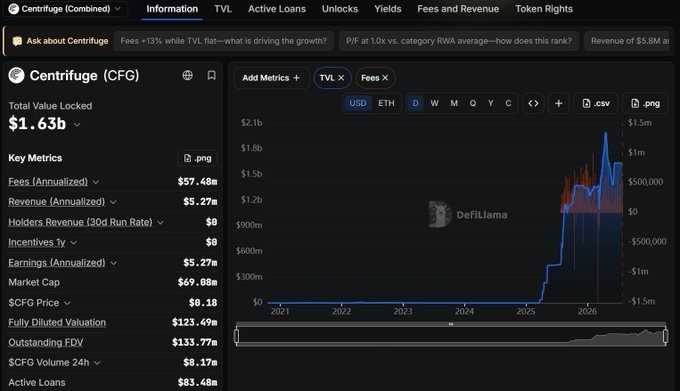Expand the Total Value Locked chevron

77,125
